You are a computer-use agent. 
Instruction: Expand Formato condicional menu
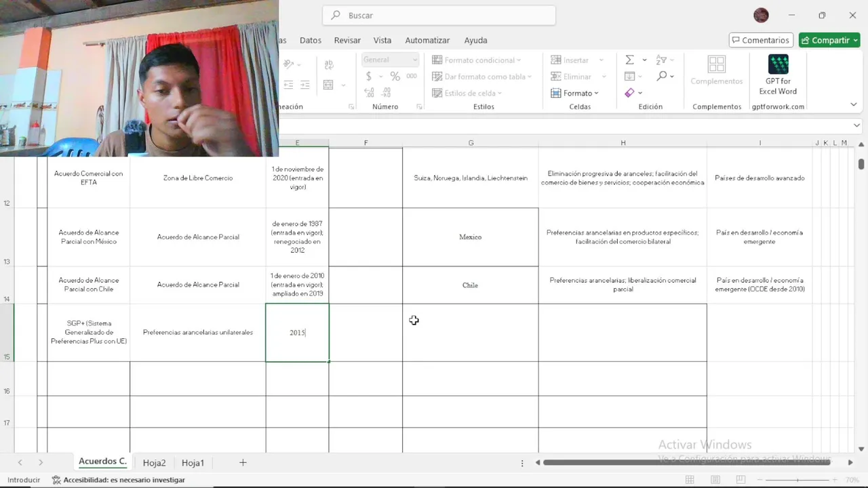click(x=477, y=60)
